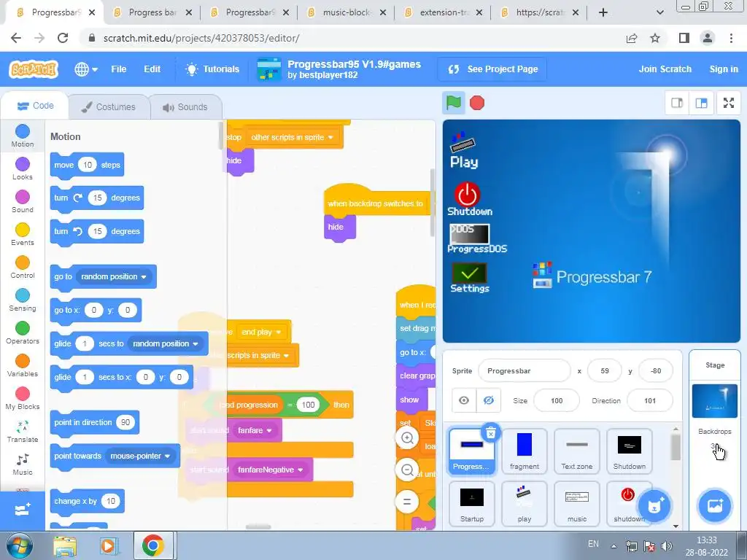The width and height of the screenshot is (747, 560).
Task: Select the Stage backdrop thumbnail
Action: pyautogui.click(x=715, y=402)
